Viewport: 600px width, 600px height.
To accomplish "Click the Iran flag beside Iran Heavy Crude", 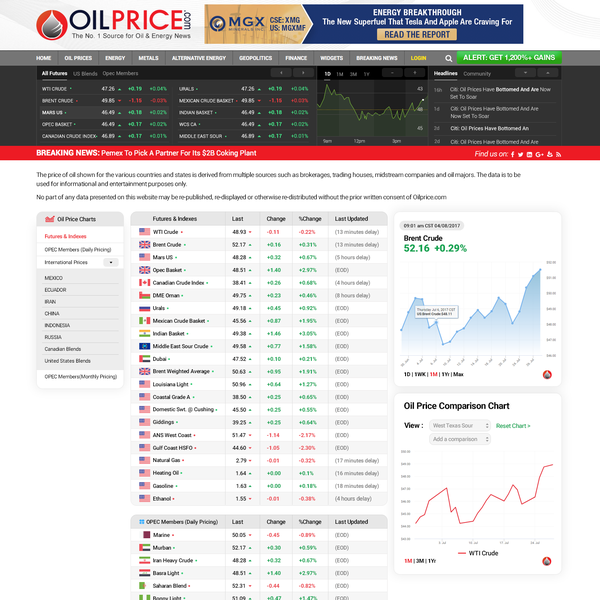I will 144,560.
